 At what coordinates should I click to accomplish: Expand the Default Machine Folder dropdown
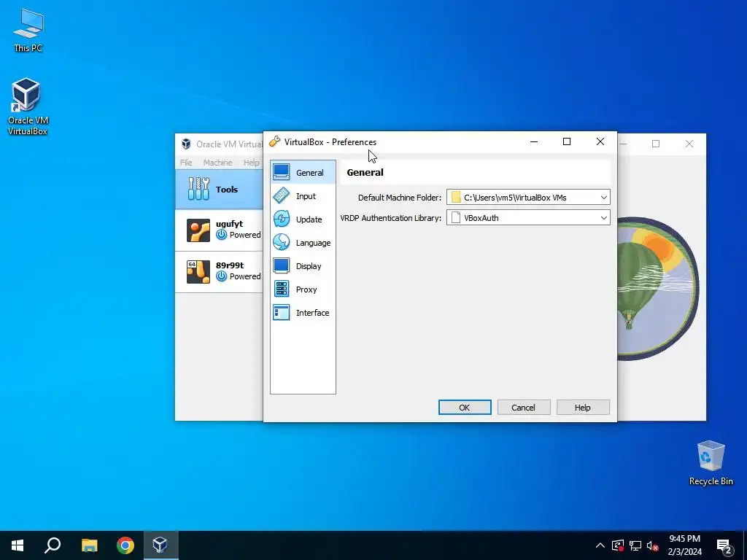(603, 197)
